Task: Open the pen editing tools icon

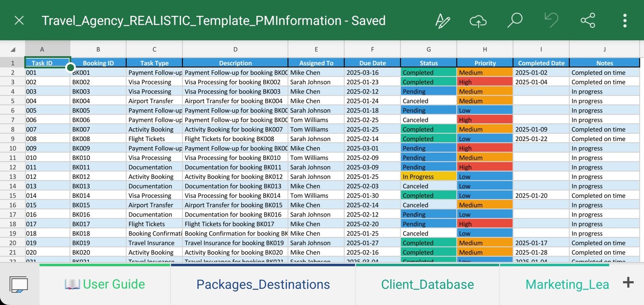Action: (442, 21)
